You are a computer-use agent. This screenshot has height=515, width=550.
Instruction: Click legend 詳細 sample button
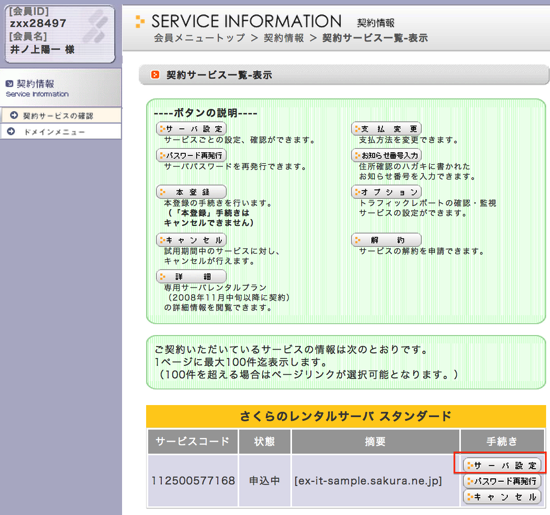191,276
